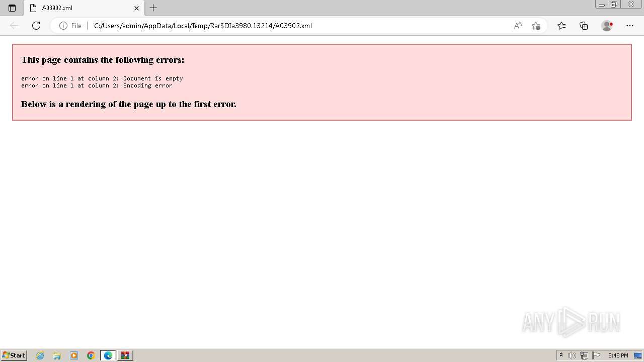Show hidden system tray icons
Screen dimensions: 644x362
561,355
